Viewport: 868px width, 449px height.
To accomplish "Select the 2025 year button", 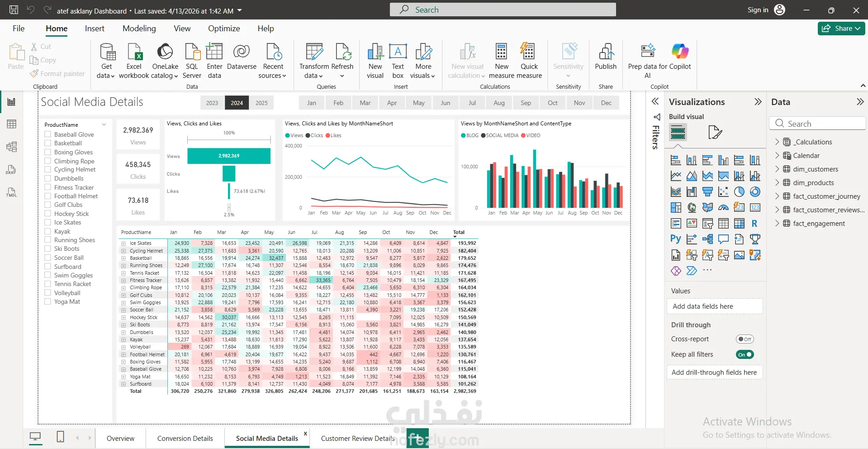I will point(261,103).
